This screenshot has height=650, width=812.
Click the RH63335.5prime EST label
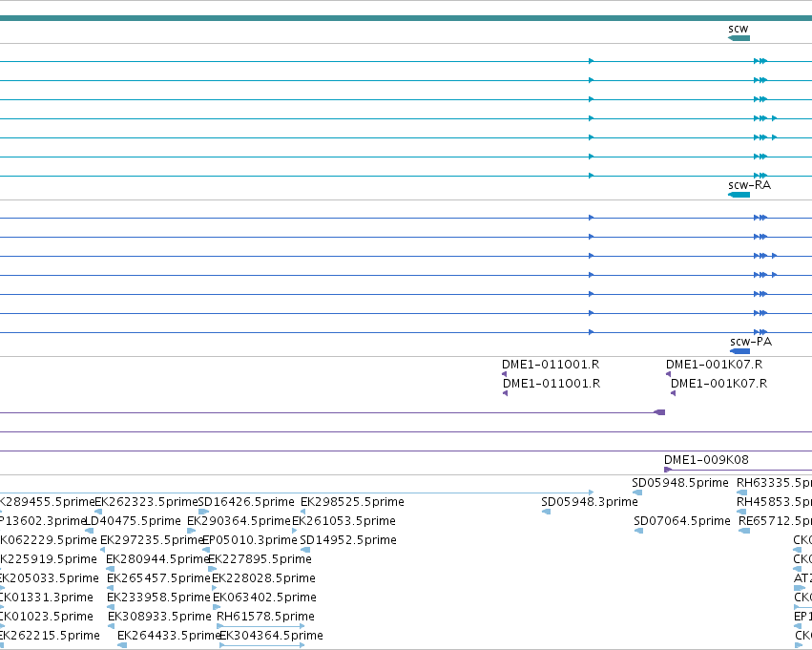tap(774, 483)
